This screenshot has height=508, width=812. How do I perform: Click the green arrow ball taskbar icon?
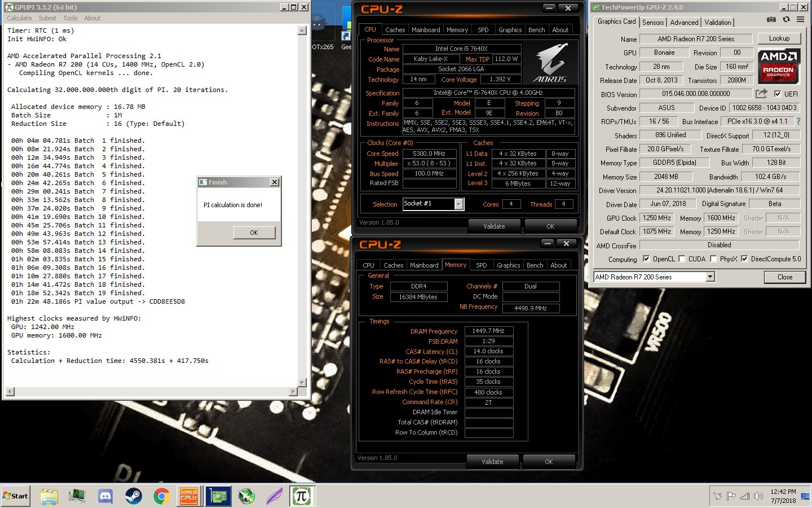tap(246, 496)
